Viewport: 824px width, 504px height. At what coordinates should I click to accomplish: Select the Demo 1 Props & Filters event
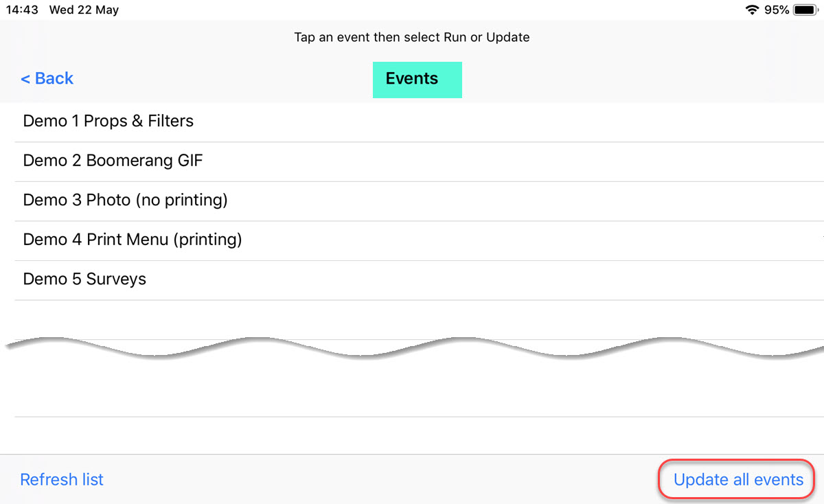click(x=419, y=122)
